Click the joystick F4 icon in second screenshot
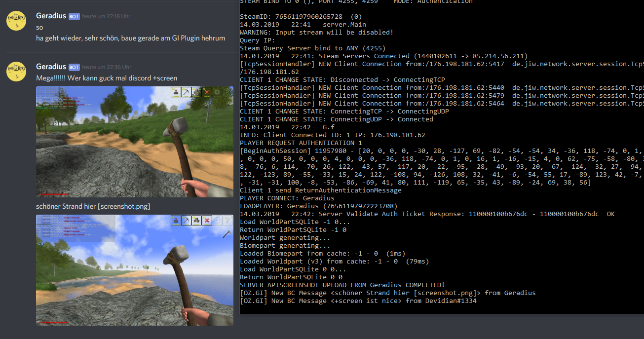The height and width of the screenshot is (339, 644). [x=176, y=221]
